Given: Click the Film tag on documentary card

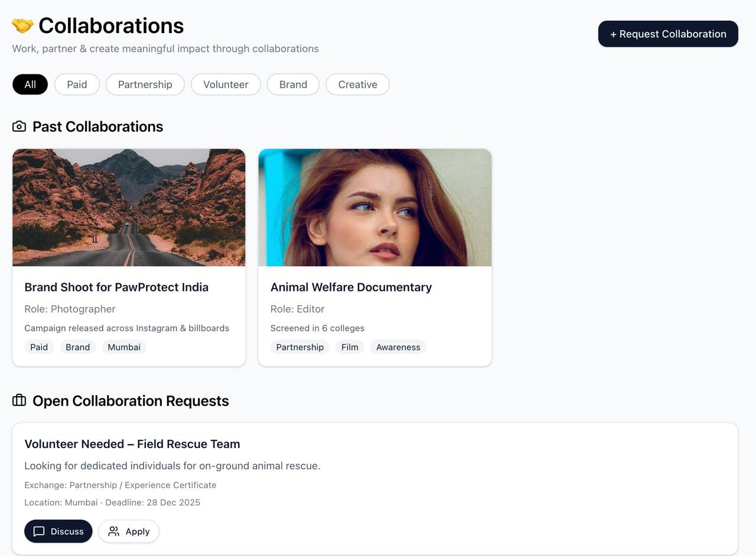Looking at the screenshot, I should pyautogui.click(x=350, y=347).
